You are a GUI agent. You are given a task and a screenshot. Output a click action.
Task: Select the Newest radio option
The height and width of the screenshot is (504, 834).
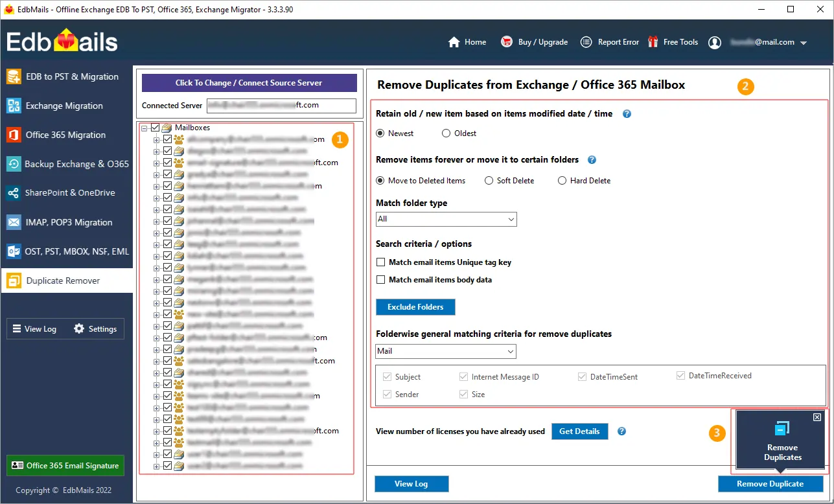coord(381,133)
